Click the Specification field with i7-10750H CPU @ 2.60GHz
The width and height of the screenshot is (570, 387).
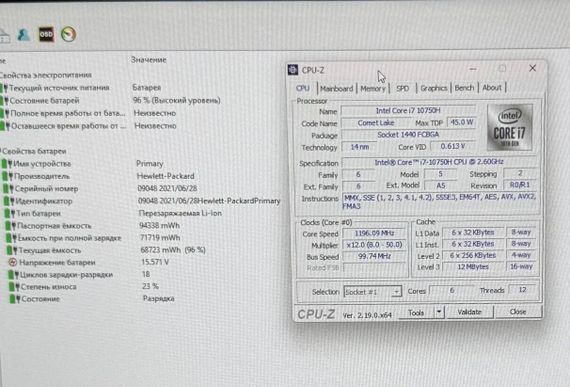coord(439,162)
